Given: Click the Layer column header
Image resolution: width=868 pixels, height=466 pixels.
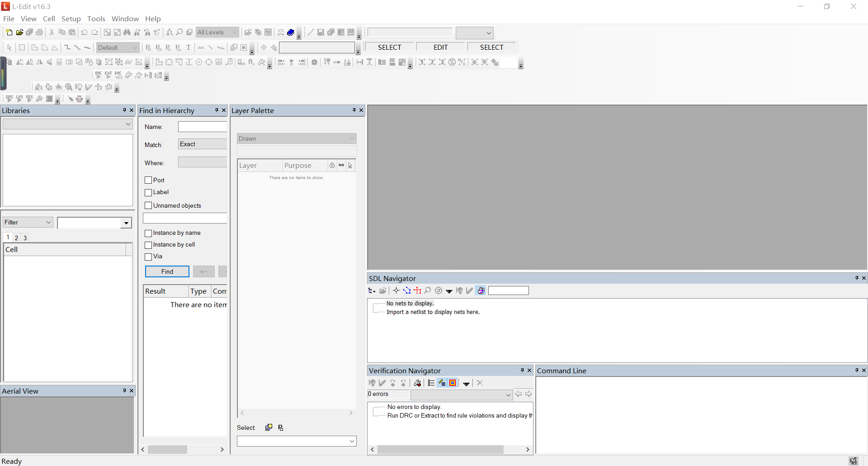Looking at the screenshot, I should pos(260,166).
